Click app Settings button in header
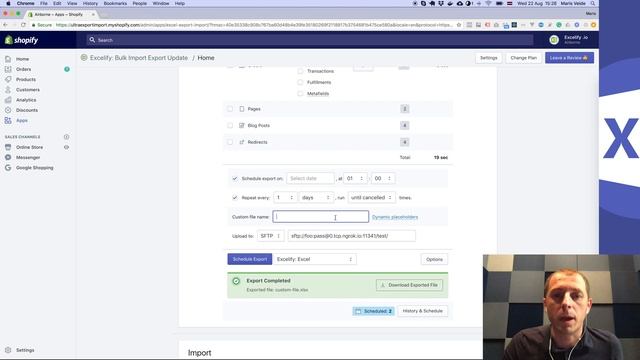Viewport: 640px width, 360px height. [x=489, y=58]
